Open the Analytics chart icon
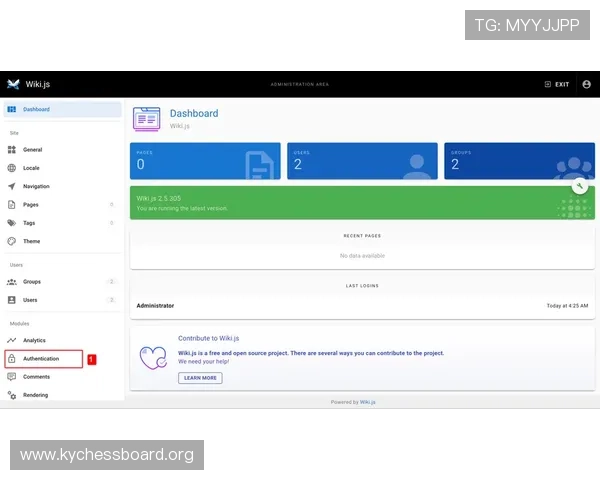600x480 pixels. click(12, 340)
